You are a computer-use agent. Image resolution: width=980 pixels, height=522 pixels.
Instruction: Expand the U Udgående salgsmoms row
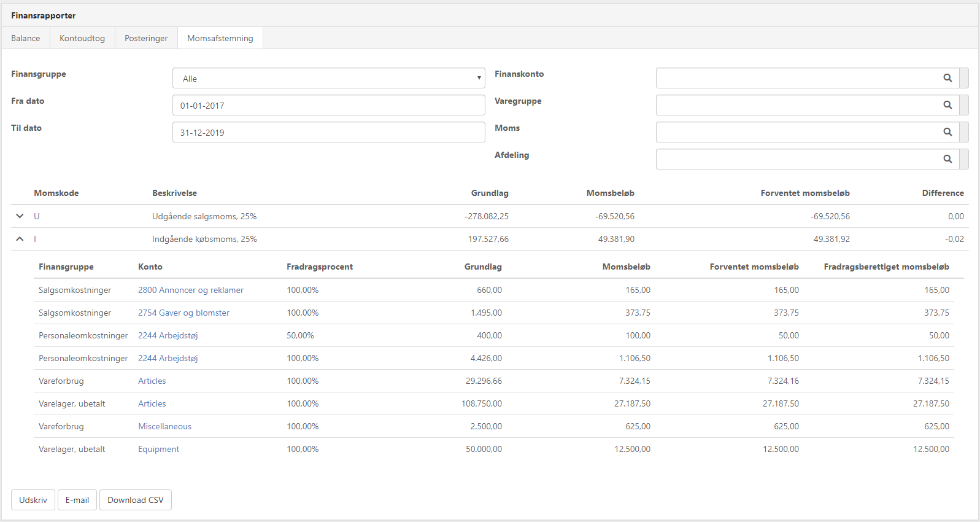click(20, 216)
